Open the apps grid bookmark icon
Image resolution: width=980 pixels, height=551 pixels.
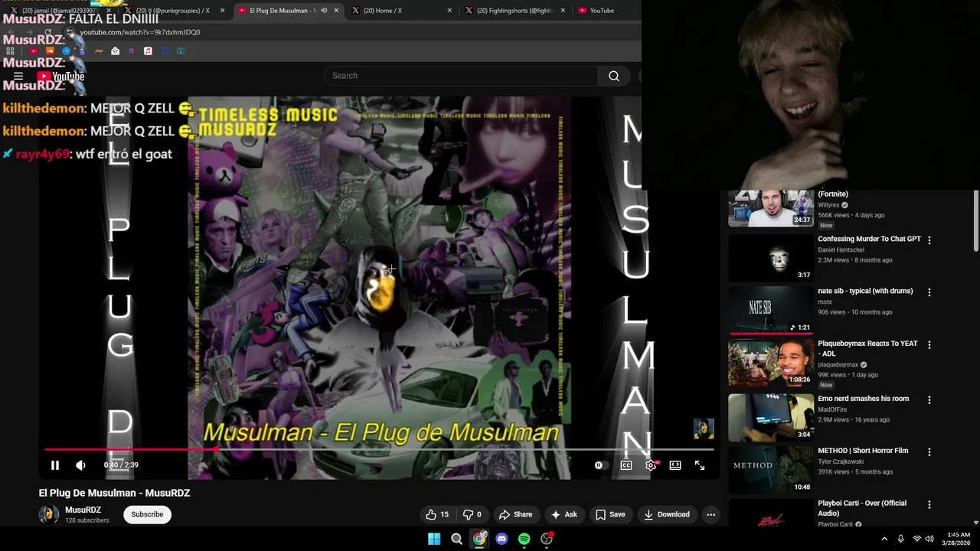pos(11,51)
